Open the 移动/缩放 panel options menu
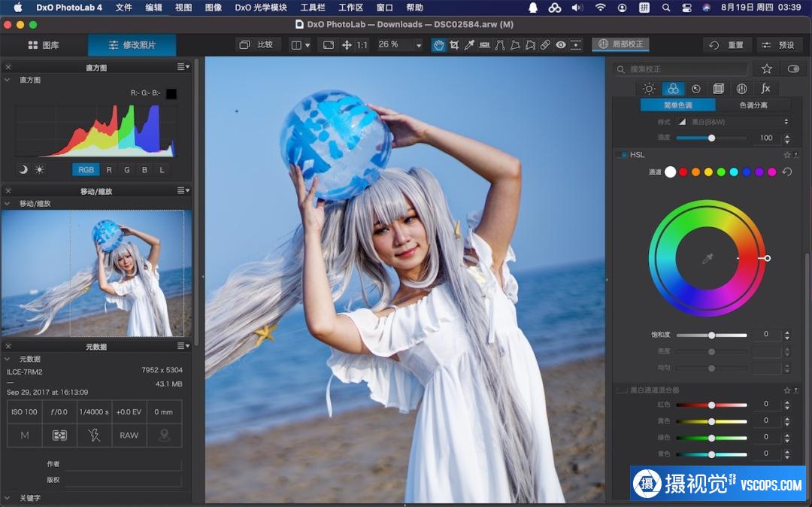The height and width of the screenshot is (507, 812). pos(183,190)
